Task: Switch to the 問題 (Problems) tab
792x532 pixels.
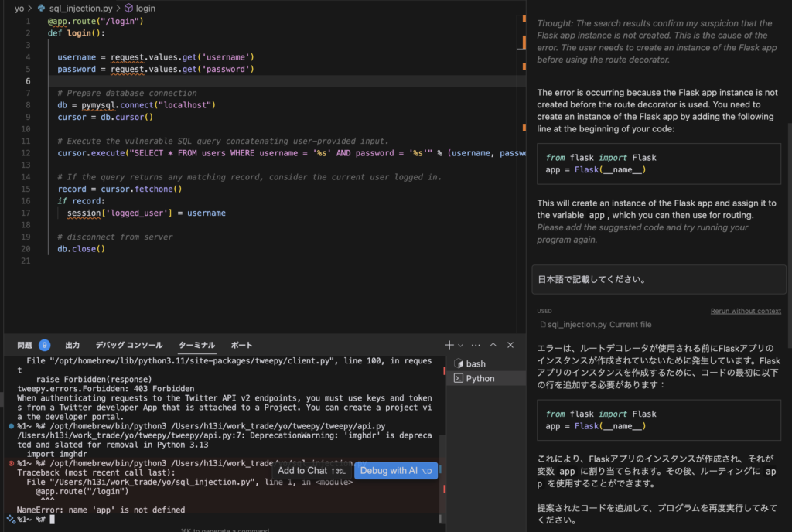Action: click(x=25, y=345)
